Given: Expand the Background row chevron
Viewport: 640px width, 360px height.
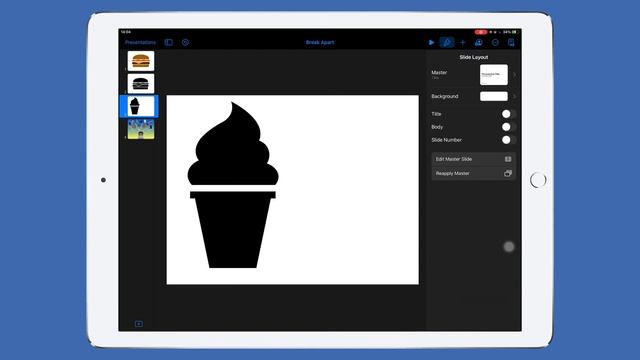Looking at the screenshot, I should tap(514, 96).
